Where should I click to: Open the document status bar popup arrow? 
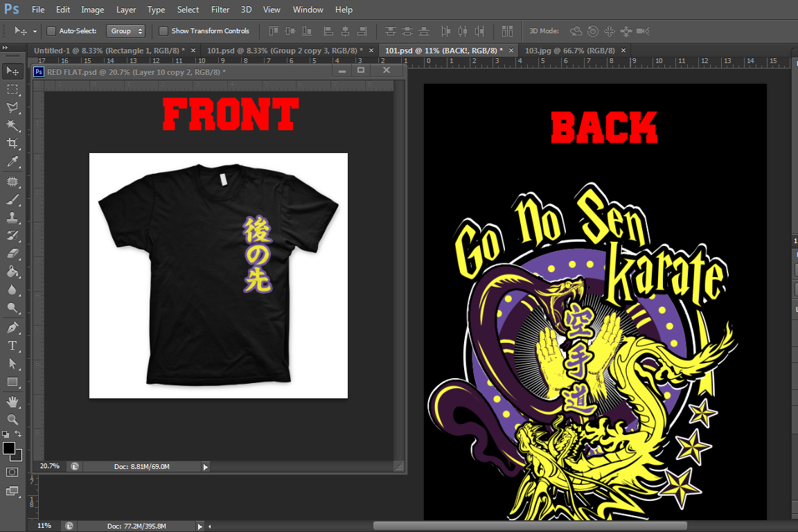point(199,525)
